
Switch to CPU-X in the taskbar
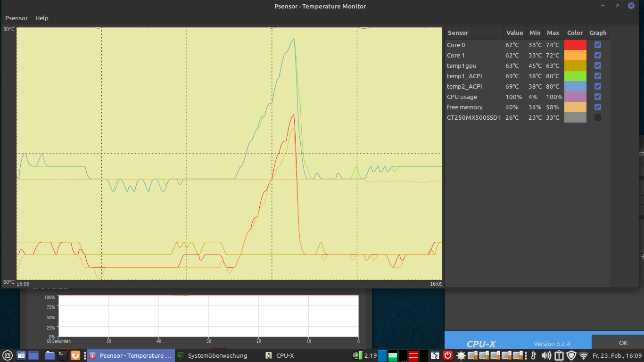click(280, 355)
